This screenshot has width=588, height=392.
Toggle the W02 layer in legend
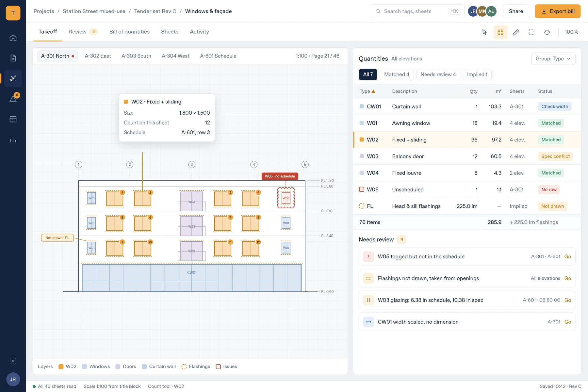tap(67, 367)
